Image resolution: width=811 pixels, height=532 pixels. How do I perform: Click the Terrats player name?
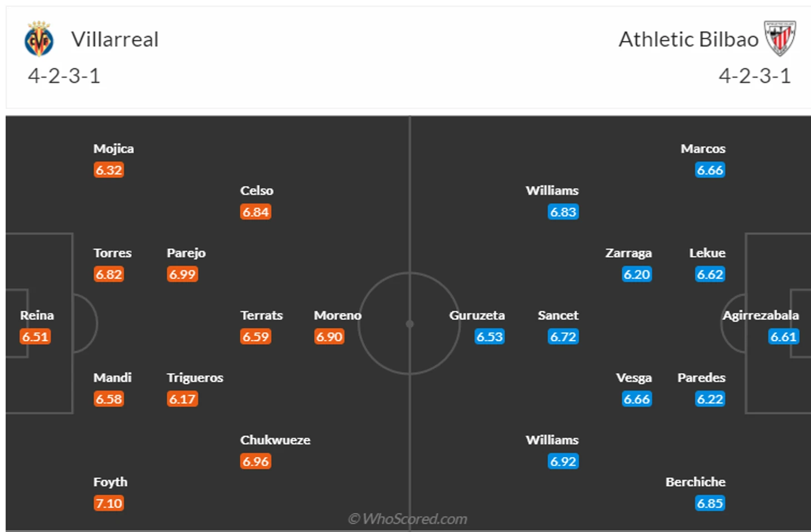[x=261, y=315]
